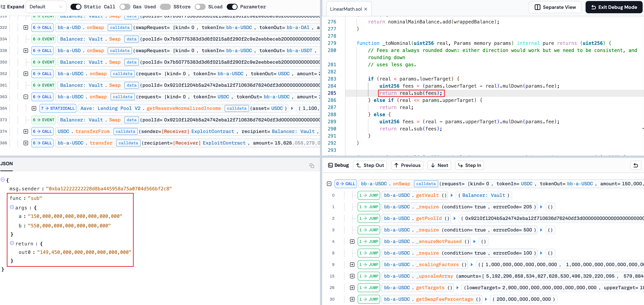The width and height of the screenshot is (644, 305).
Task: Turn on the SLoad toggle
Action: click(x=200, y=7)
